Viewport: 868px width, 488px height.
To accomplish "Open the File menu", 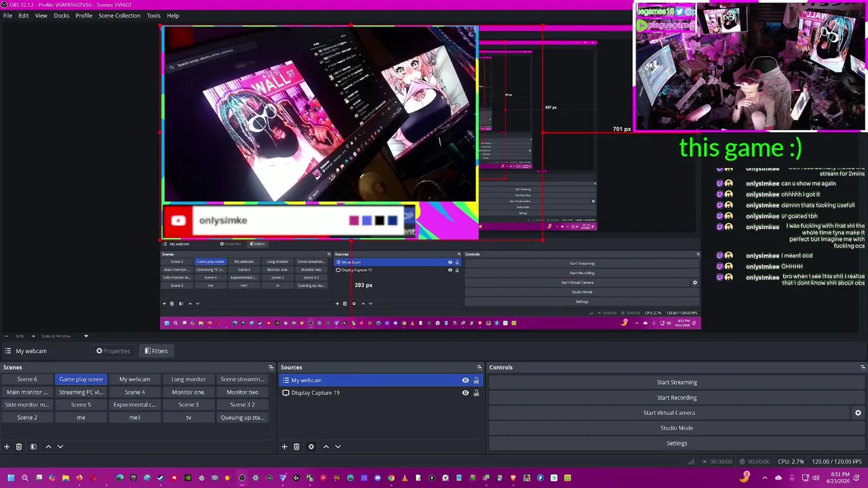I will click(x=7, y=16).
